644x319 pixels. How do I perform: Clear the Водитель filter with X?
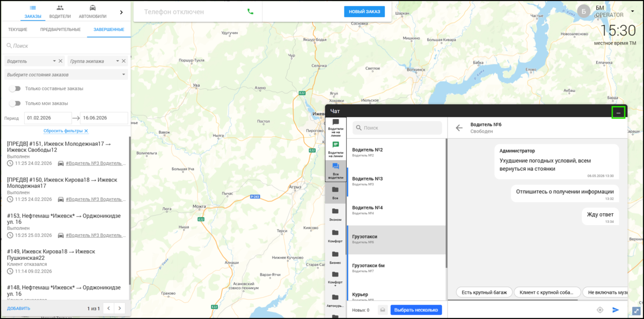pos(61,61)
